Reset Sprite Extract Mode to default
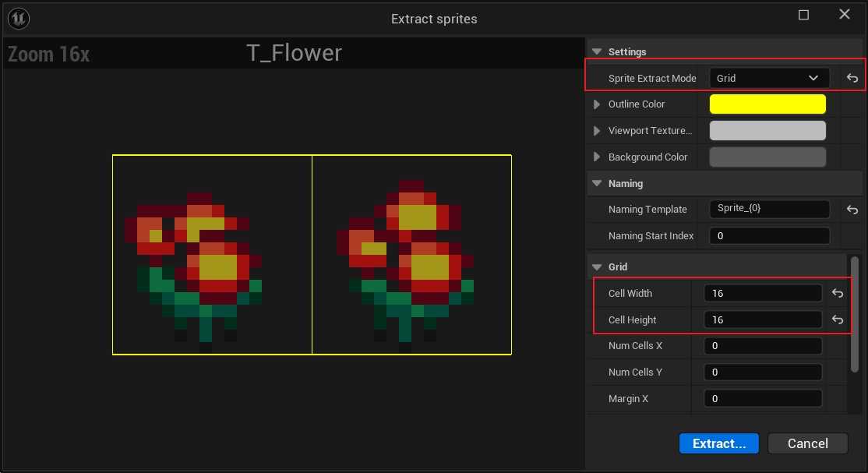868x473 pixels. tap(852, 78)
